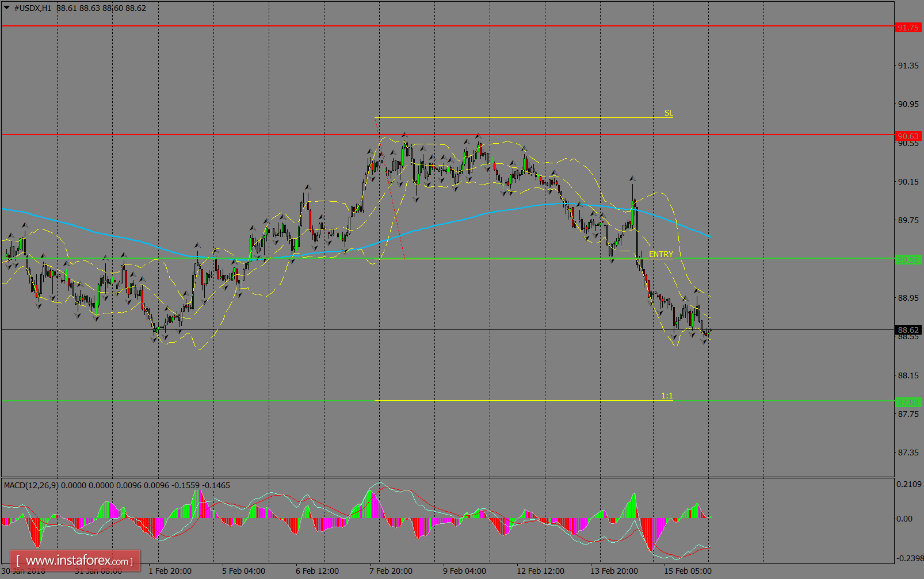The image size is (924, 579).
Task: Click the 7 Feb 20:00 axis label
Action: [x=392, y=570]
